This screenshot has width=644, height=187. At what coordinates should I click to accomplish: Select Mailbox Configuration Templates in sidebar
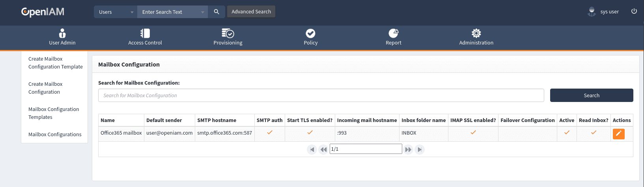coord(54,113)
